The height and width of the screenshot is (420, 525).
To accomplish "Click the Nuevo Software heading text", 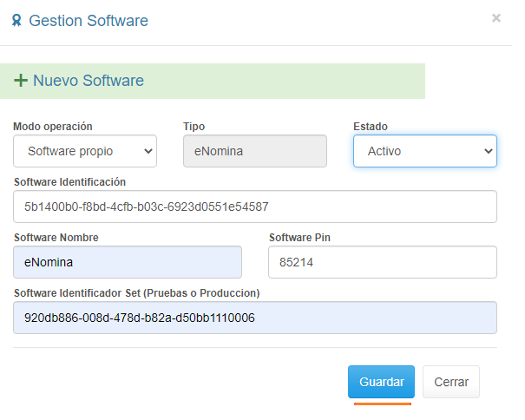I will 88,81.
